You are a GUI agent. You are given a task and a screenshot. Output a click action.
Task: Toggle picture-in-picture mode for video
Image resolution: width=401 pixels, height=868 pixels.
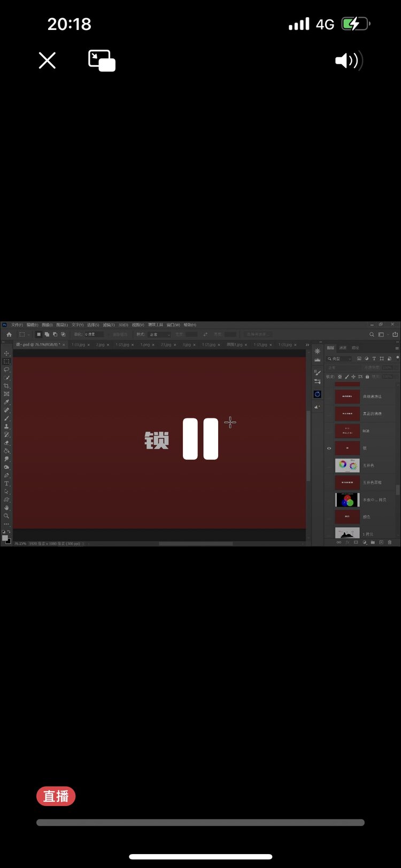click(102, 60)
